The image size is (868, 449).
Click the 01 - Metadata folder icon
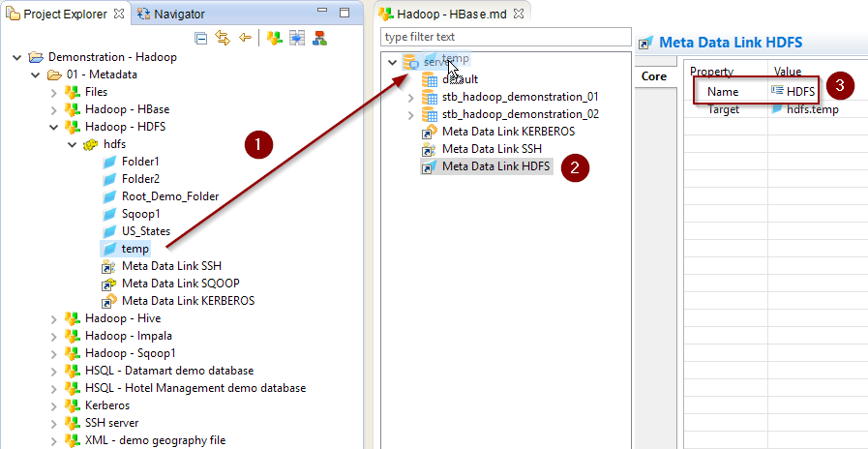pyautogui.click(x=53, y=75)
